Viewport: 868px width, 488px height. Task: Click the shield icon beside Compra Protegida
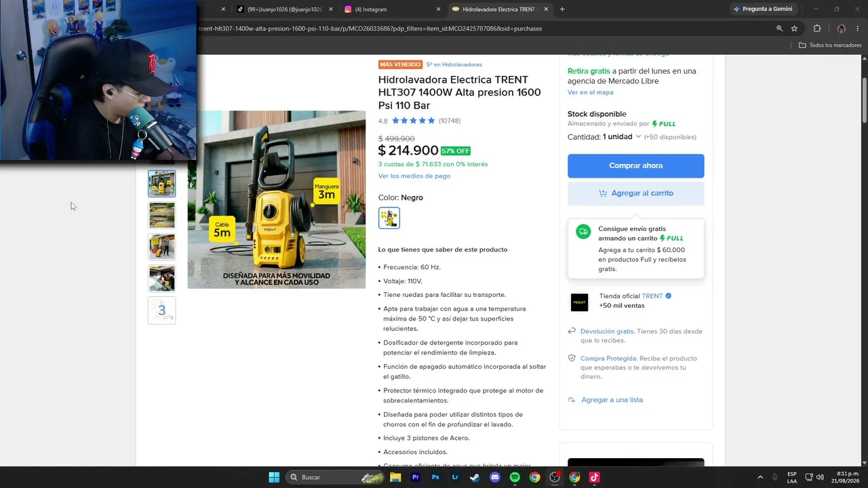572,359
